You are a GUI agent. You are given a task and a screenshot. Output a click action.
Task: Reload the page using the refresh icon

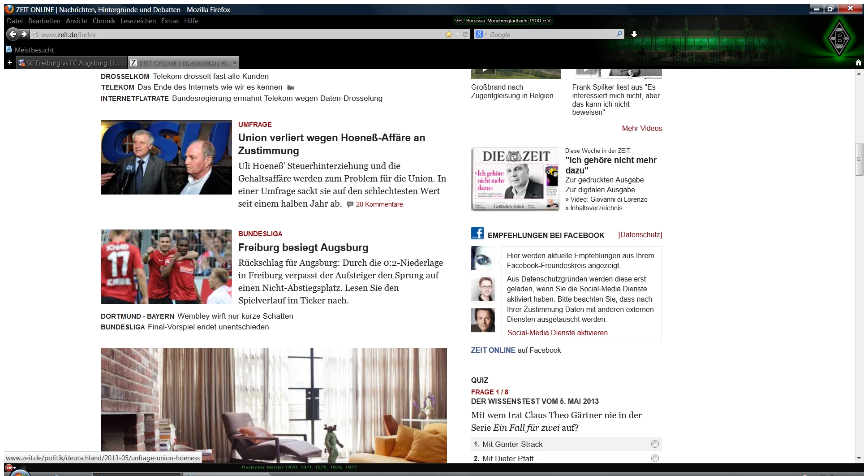[x=465, y=35]
